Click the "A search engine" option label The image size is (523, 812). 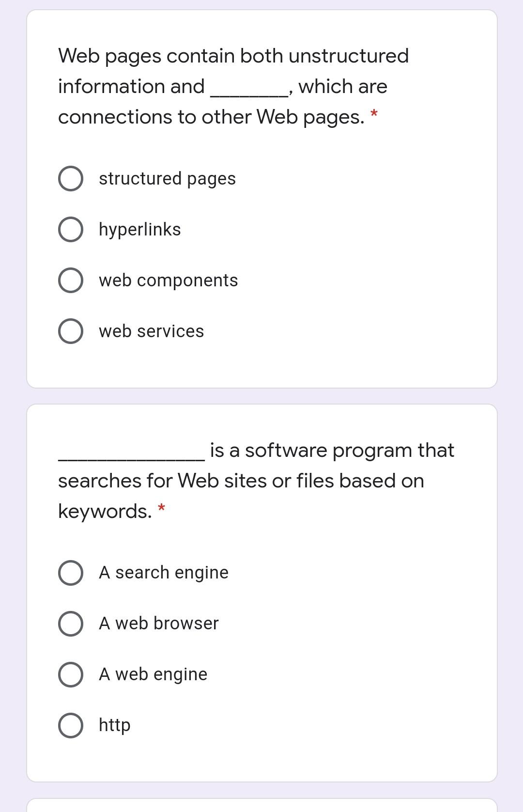163,573
